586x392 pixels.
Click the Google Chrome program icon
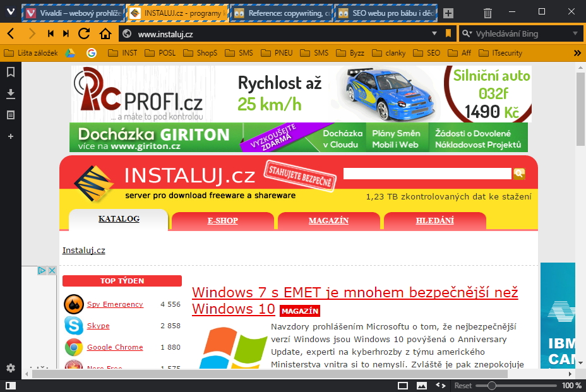tap(74, 347)
